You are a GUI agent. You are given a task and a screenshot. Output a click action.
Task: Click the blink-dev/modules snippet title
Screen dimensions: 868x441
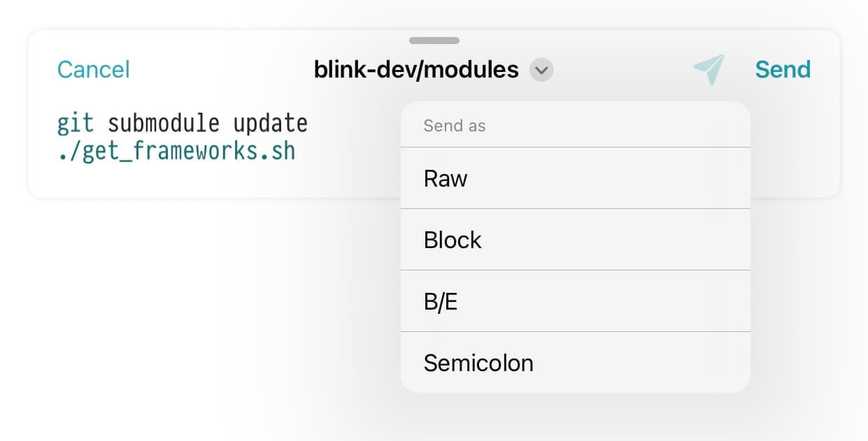[416, 70]
